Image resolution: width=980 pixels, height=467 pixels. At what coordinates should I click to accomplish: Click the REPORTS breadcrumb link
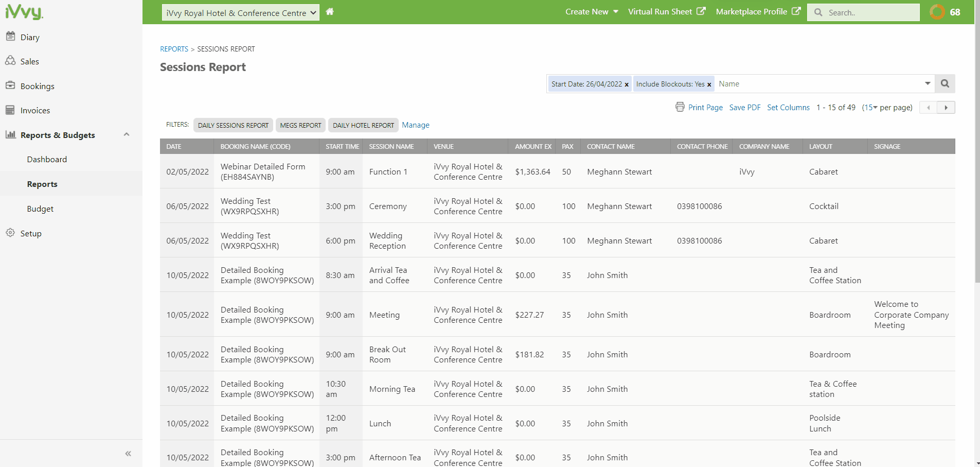tap(174, 49)
